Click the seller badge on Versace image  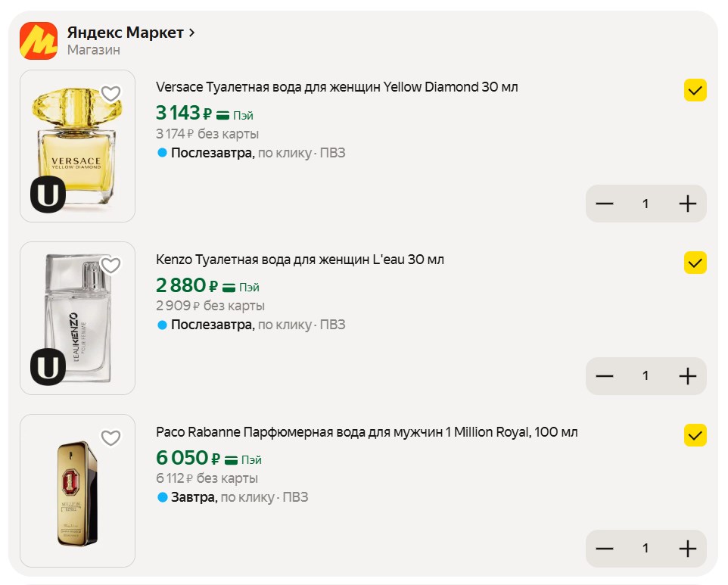[x=48, y=195]
